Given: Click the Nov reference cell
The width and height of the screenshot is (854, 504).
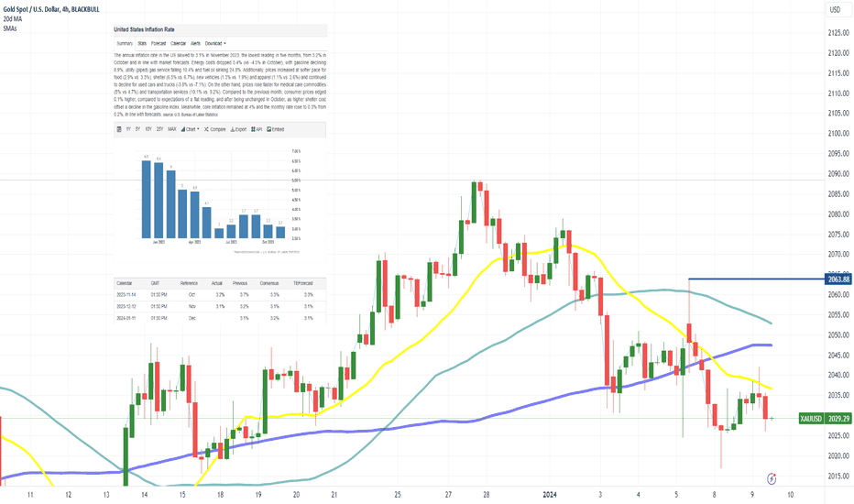Looking at the screenshot, I should pyautogui.click(x=192, y=307).
